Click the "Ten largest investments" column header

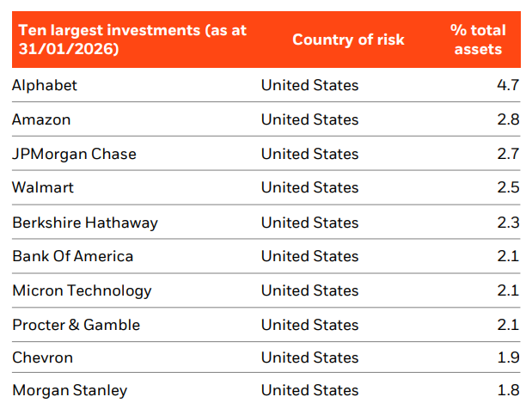point(129,40)
